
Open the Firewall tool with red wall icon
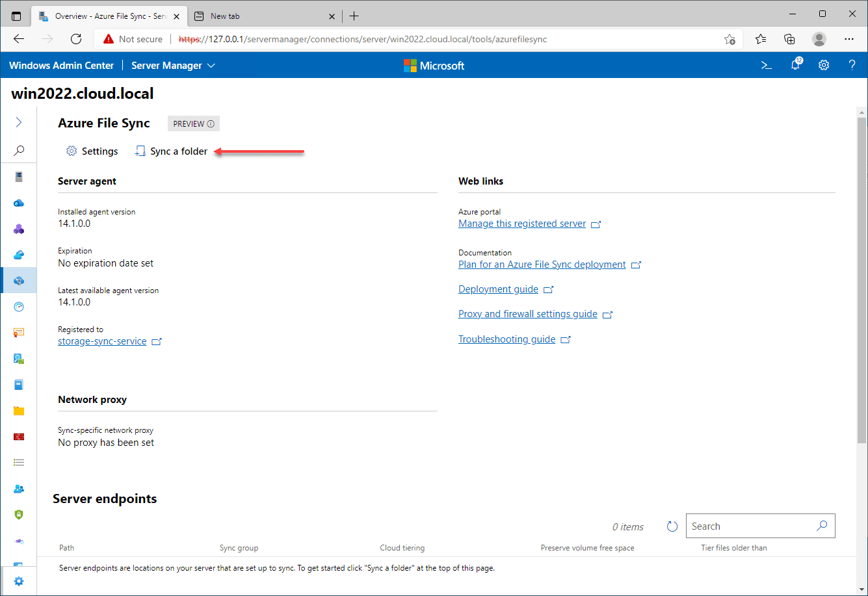(x=18, y=436)
